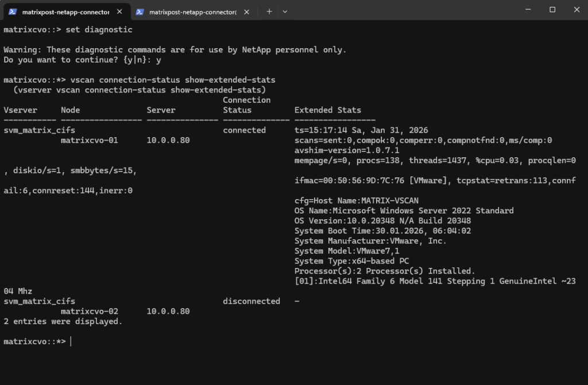This screenshot has height=385, width=588.
Task: Click the matrixcvo-02 node name
Action: (x=89, y=311)
